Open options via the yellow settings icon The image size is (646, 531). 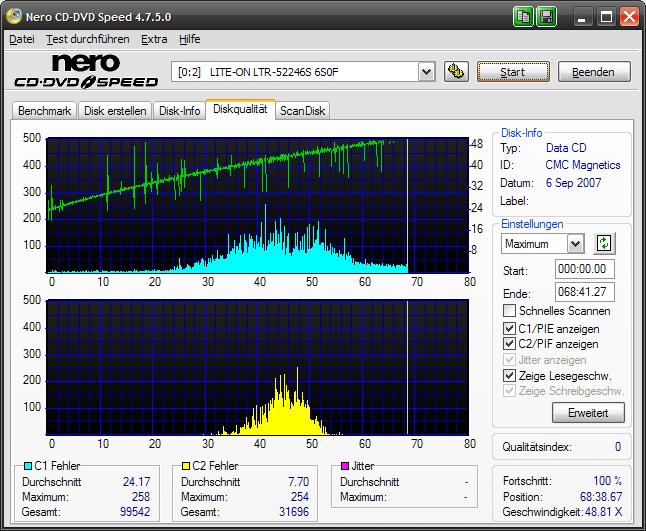(x=456, y=72)
